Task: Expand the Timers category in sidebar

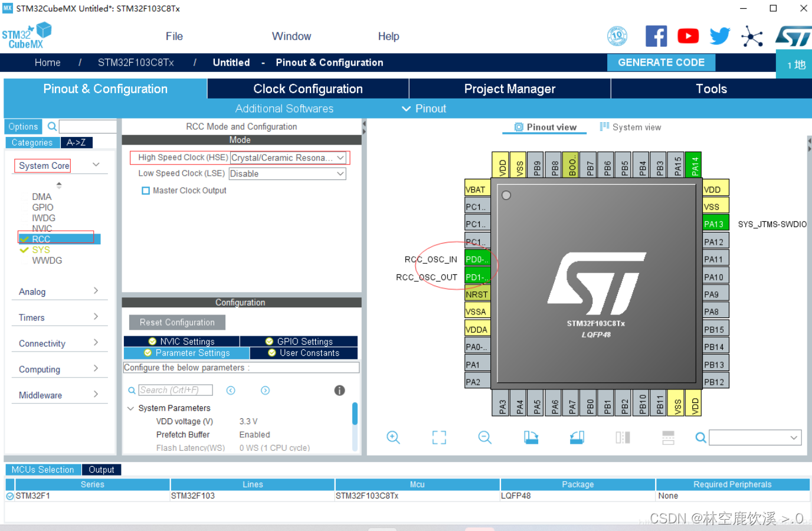Action: point(59,317)
